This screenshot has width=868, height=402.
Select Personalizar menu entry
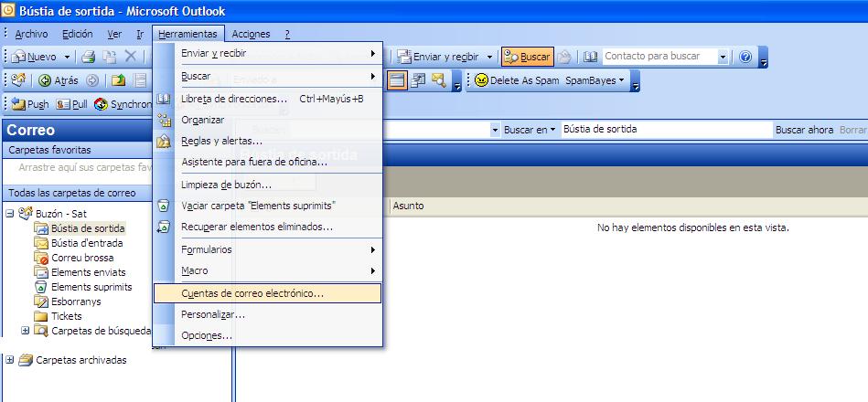click(267, 314)
